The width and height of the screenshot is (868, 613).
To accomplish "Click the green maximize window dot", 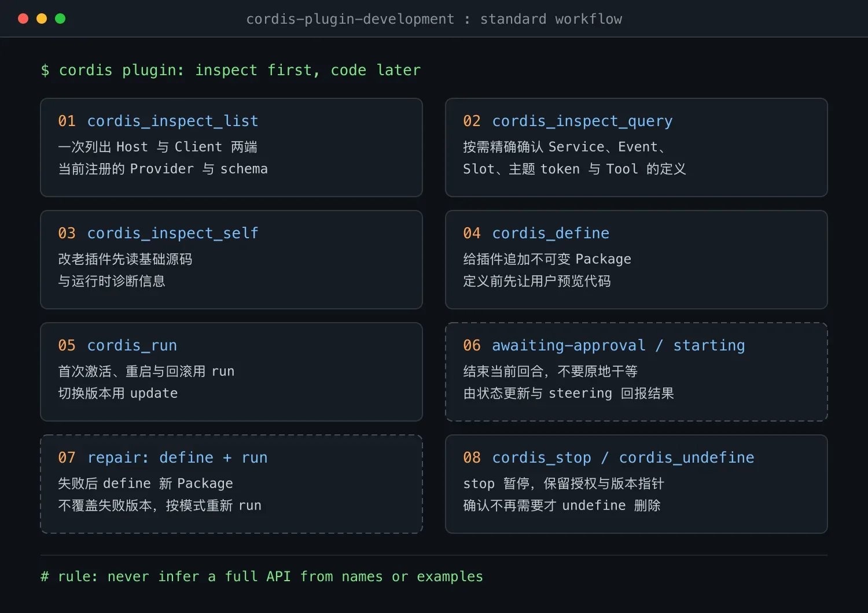I will pyautogui.click(x=60, y=19).
